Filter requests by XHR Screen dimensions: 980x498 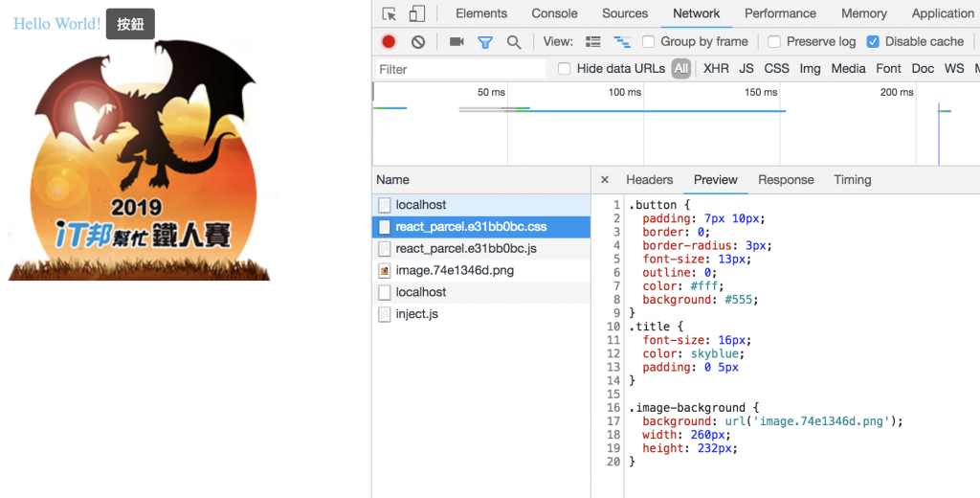tap(716, 69)
